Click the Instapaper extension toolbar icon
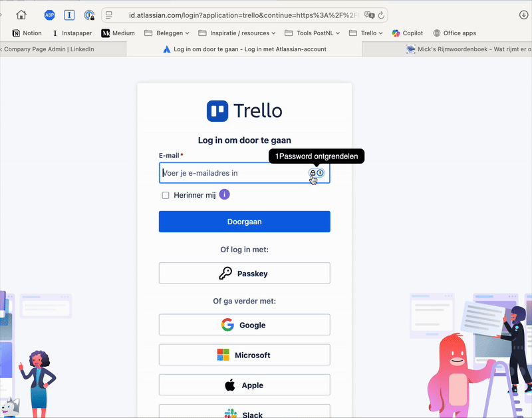 pos(69,15)
